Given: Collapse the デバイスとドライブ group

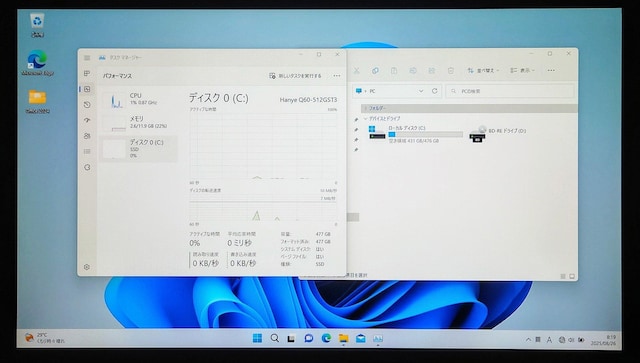Looking at the screenshot, I should [x=366, y=119].
